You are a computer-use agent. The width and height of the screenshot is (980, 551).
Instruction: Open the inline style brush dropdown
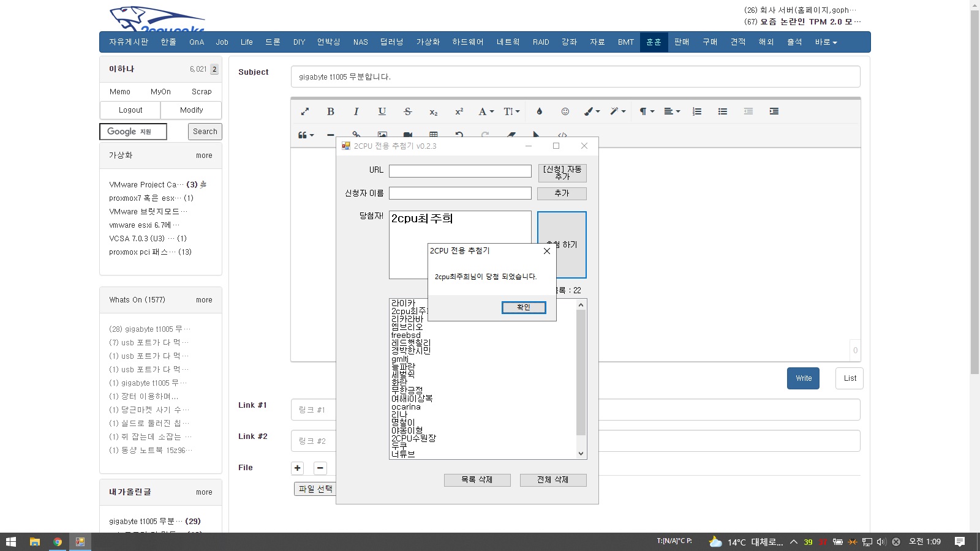(592, 111)
